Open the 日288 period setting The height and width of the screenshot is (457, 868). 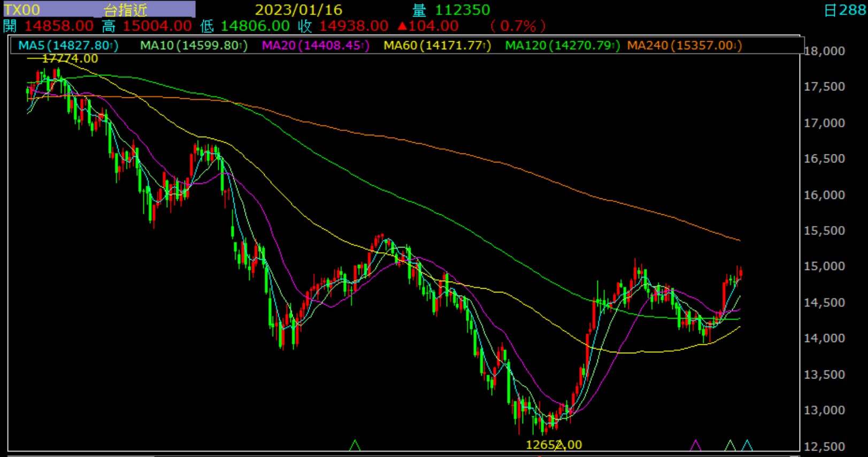coord(846,10)
